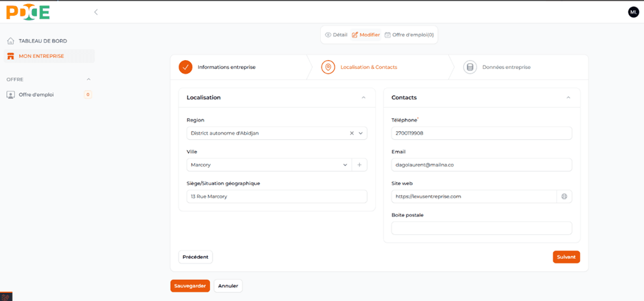Open the Offre d'emploi(0) tab
Screen dimensions: 644x301
[x=409, y=35]
